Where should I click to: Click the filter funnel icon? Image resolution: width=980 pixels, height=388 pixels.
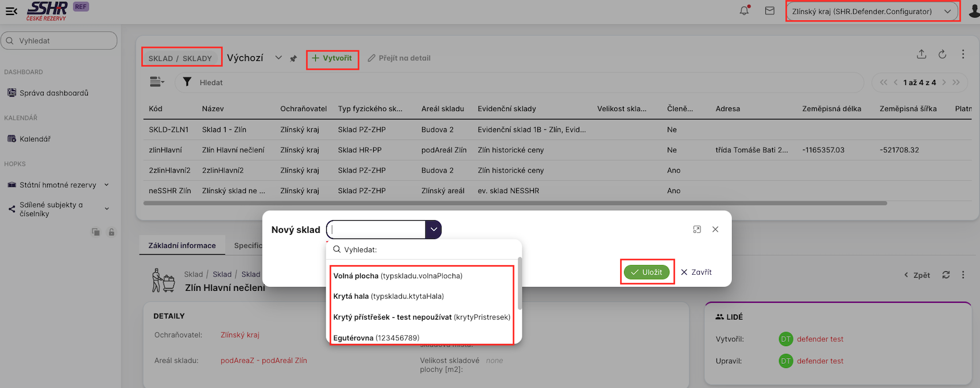click(x=187, y=82)
